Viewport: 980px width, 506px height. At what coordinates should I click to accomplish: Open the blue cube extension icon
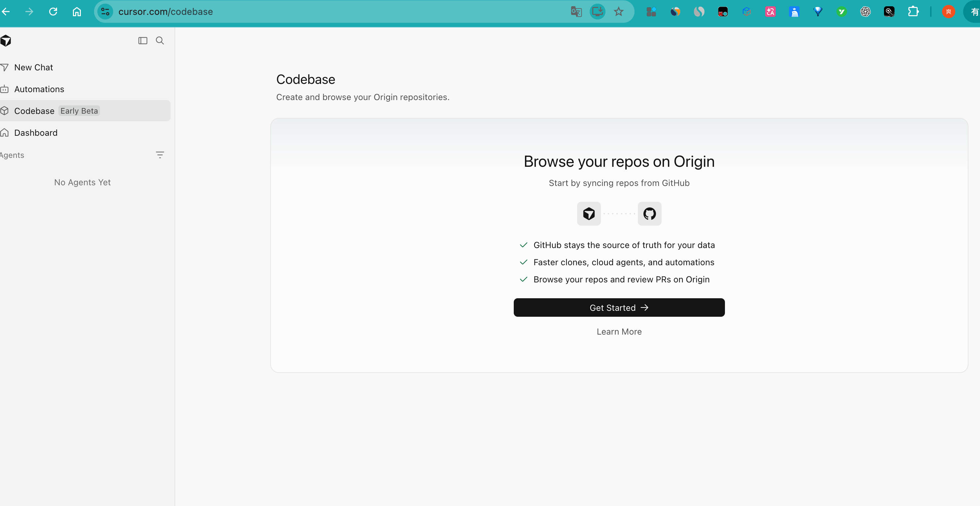(746, 12)
